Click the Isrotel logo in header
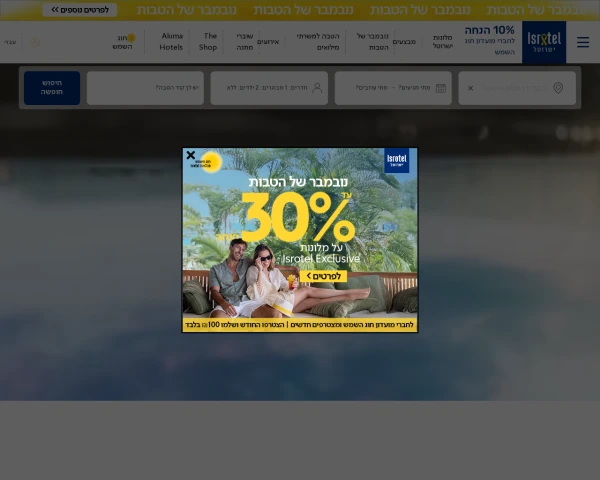This screenshot has height=480, width=600. [x=544, y=42]
